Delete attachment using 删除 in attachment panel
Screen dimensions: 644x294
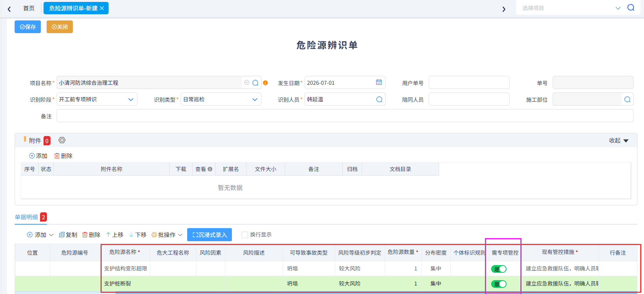pyautogui.click(x=63, y=156)
